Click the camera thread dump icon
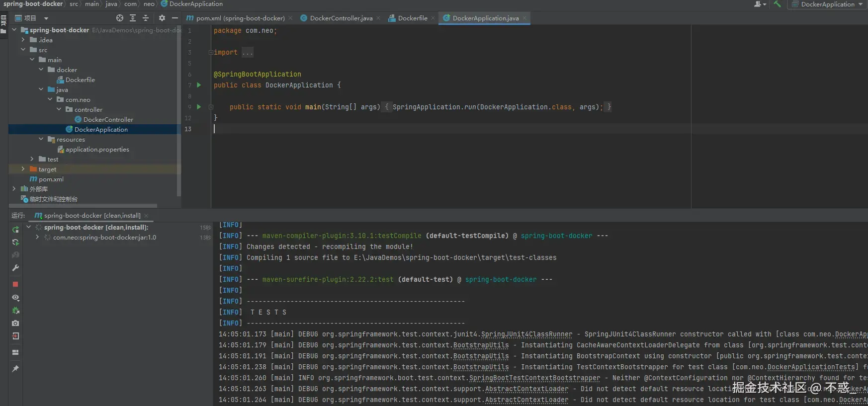Image resolution: width=868 pixels, height=406 pixels. pos(15,323)
